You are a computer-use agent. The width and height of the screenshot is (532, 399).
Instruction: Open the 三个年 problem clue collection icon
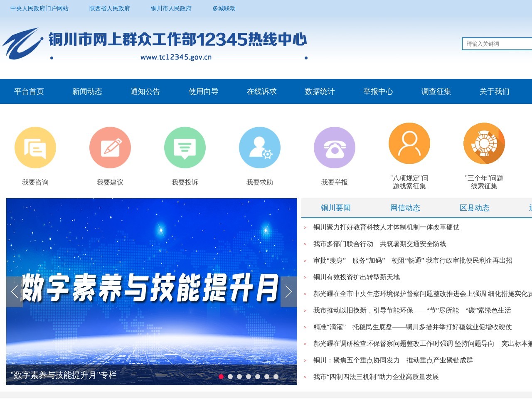pyautogui.click(x=484, y=143)
